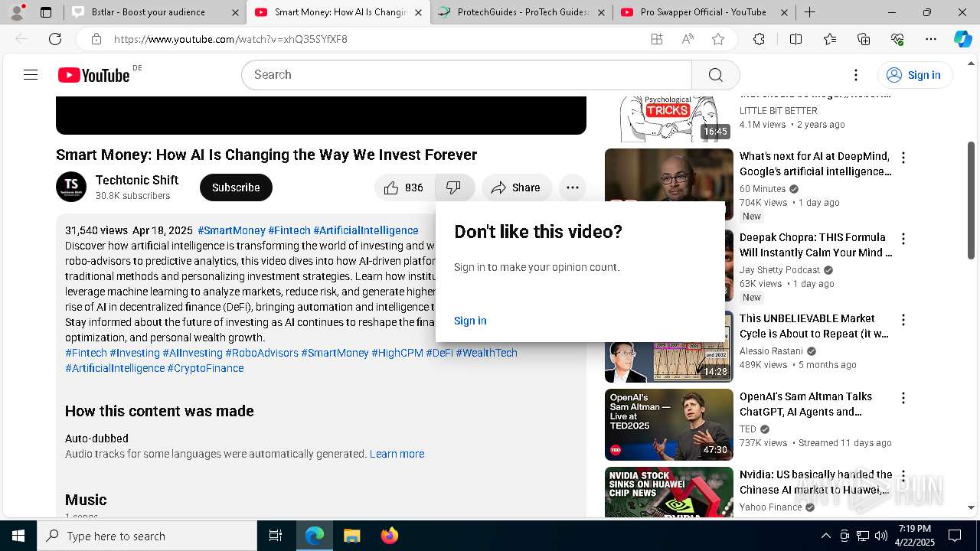Screen dimensions: 980x551
Task: Dislike the video with thumbs down
Action: [454, 187]
